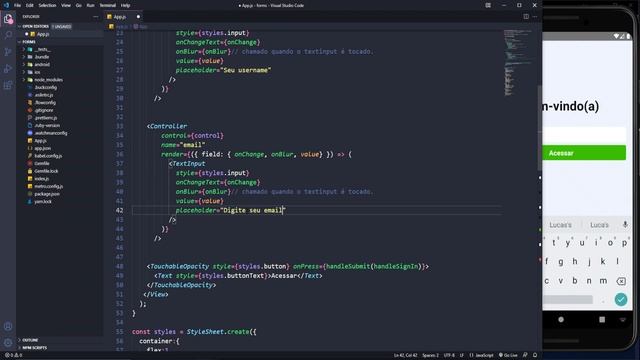640x360 pixels.
Task: Tap the green Acessar button in emulator
Action: [x=584, y=153]
